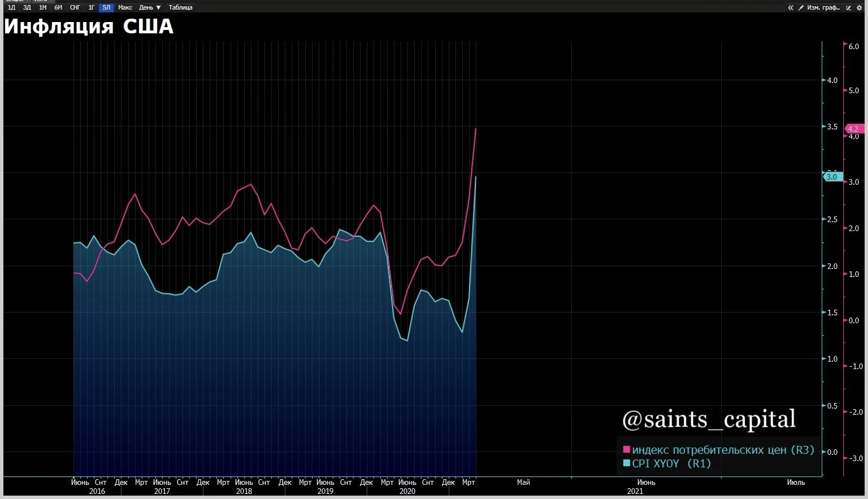
Task: Open chart settings gear icon
Action: tap(860, 8)
